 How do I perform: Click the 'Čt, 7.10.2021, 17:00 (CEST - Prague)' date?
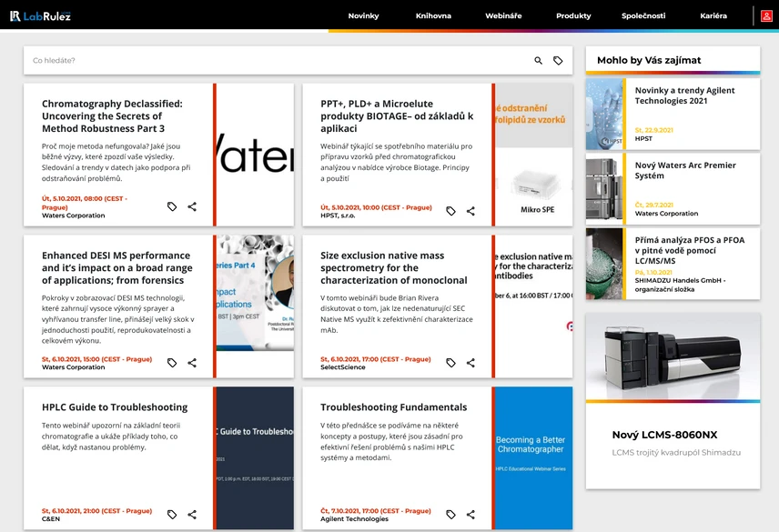point(376,511)
